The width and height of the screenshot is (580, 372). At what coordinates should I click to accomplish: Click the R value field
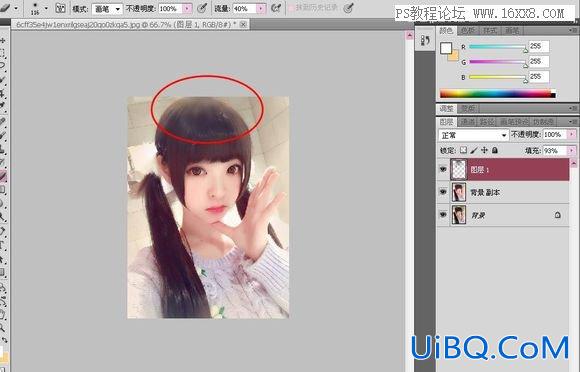(x=539, y=46)
